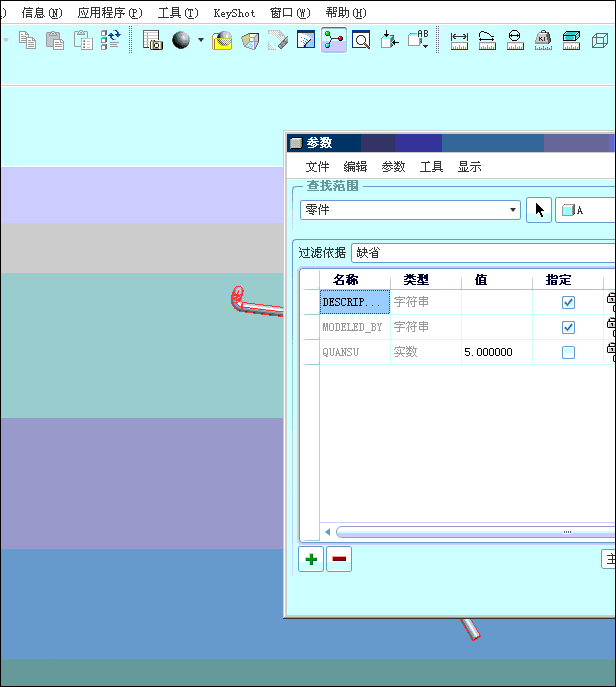Click the lock icon in DESCRIP row
The height and width of the screenshot is (687, 616).
click(x=611, y=302)
